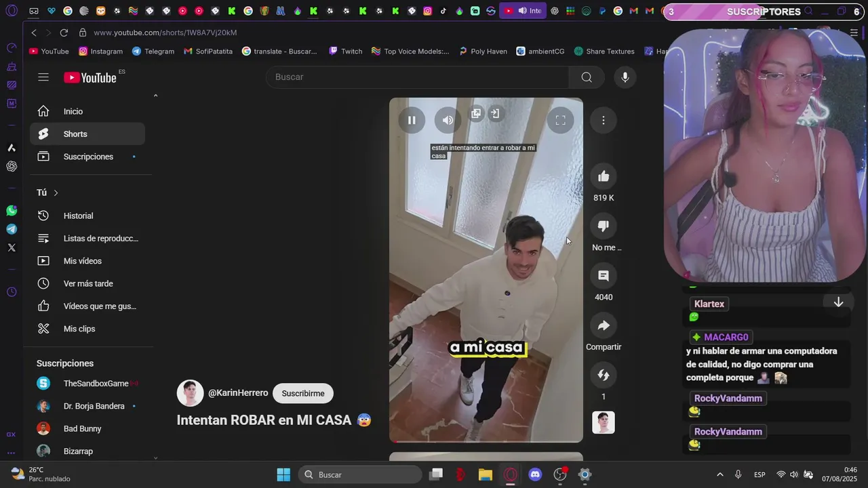Open Mis clips in sidebar
Viewport: 868px width, 488px height.
[x=87, y=329]
